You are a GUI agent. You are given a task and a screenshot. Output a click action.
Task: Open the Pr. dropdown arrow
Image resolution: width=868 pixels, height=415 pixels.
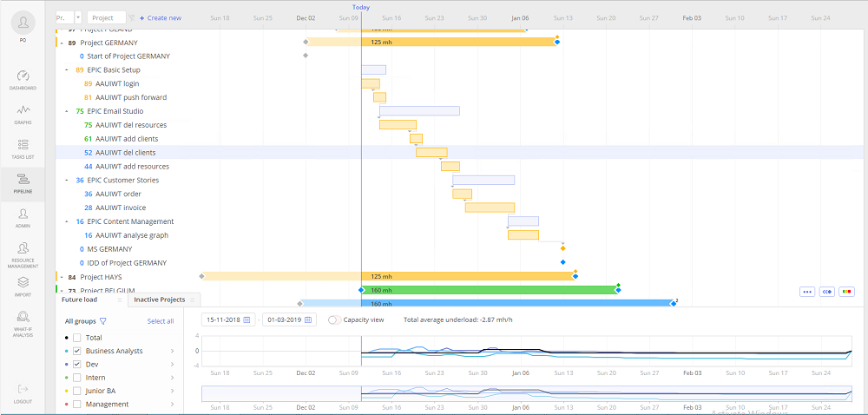[x=78, y=17]
